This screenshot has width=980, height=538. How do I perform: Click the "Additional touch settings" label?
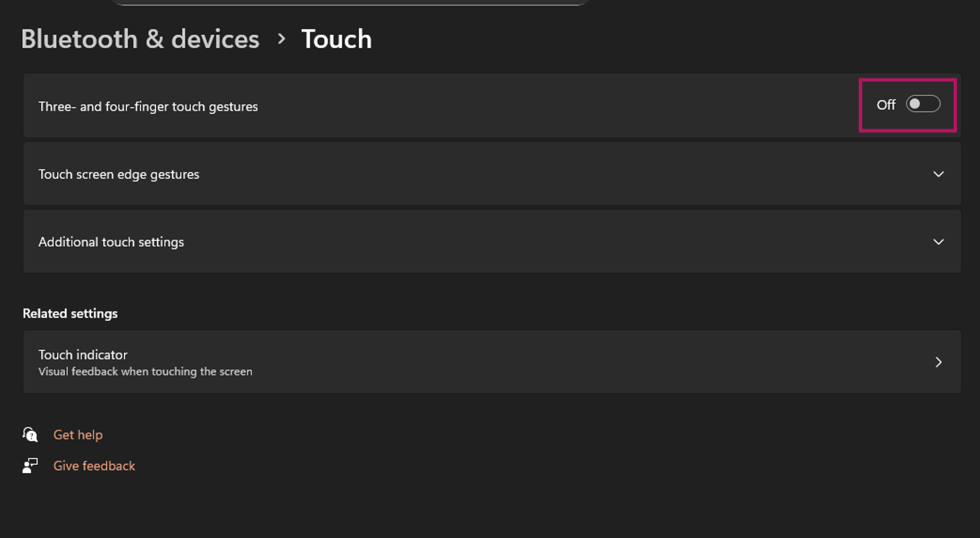(x=111, y=242)
